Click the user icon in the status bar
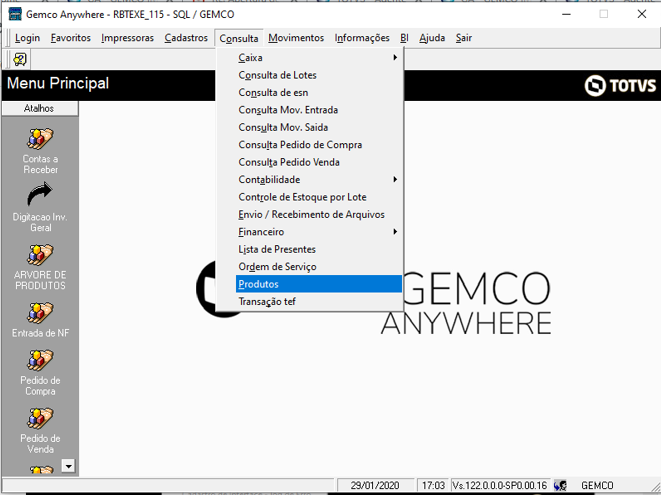 (560, 485)
